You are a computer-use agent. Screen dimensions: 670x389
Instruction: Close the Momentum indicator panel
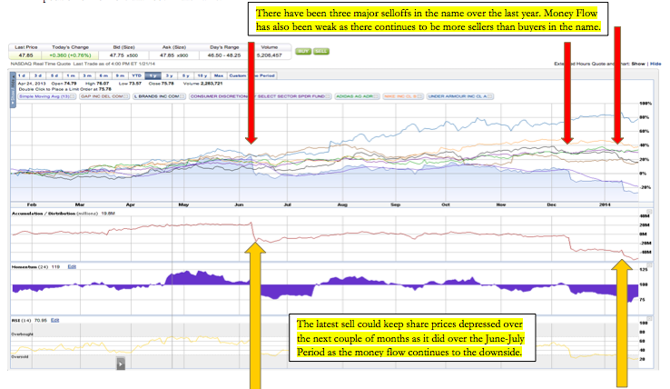tap(649, 265)
